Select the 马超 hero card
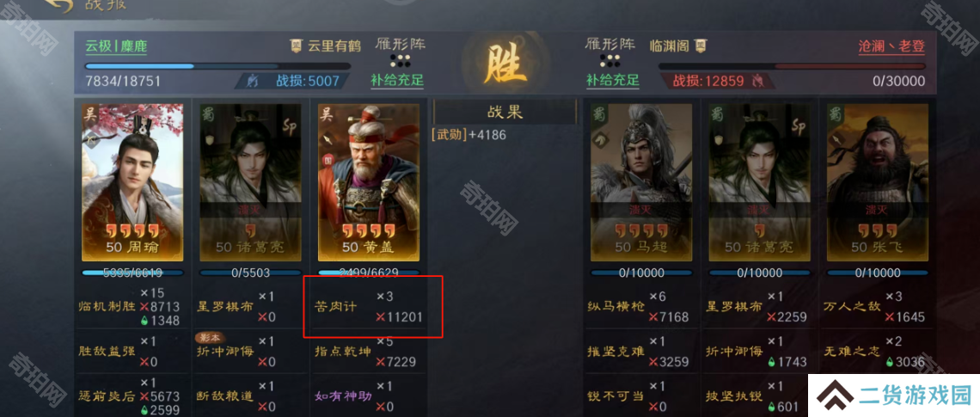980x417 pixels. coord(641,182)
